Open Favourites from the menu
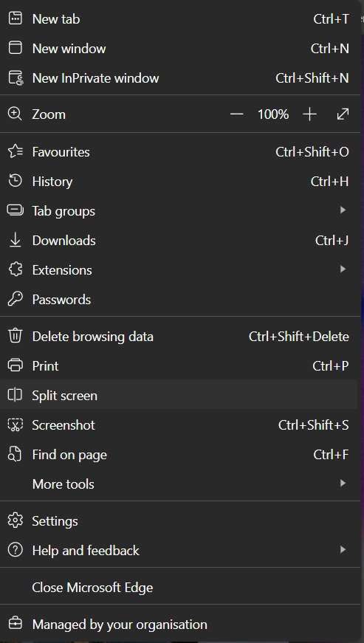The image size is (364, 643). click(179, 152)
